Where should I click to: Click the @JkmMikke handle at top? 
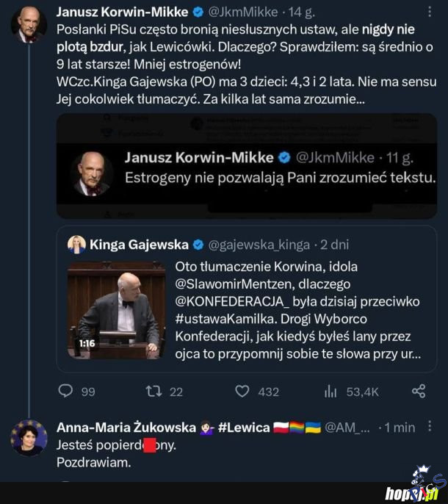(244, 12)
